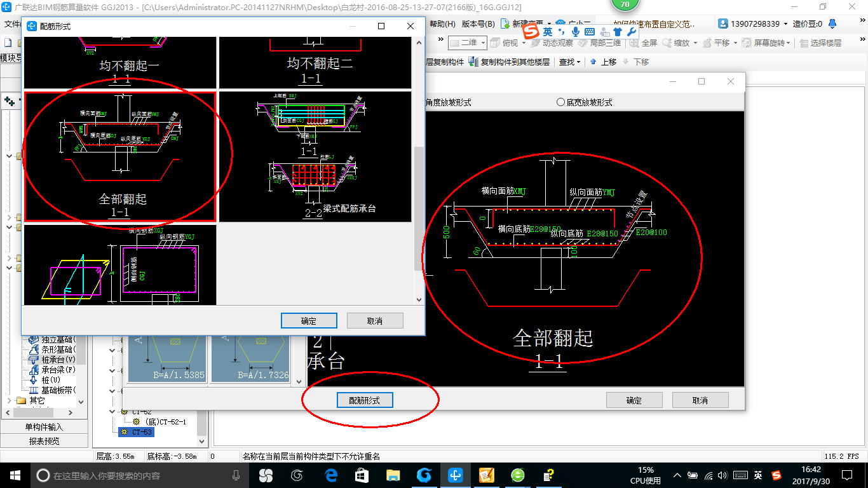The height and width of the screenshot is (488, 868).
Task: Open Microsoft Store from the taskbar
Action: (362, 475)
